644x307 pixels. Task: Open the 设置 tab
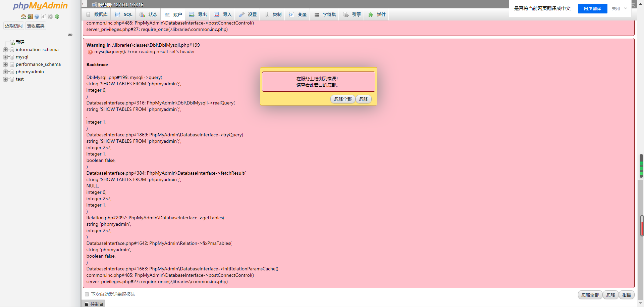click(248, 14)
